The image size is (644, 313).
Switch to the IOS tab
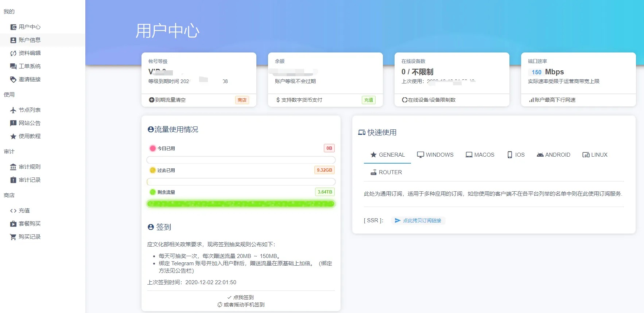[516, 155]
